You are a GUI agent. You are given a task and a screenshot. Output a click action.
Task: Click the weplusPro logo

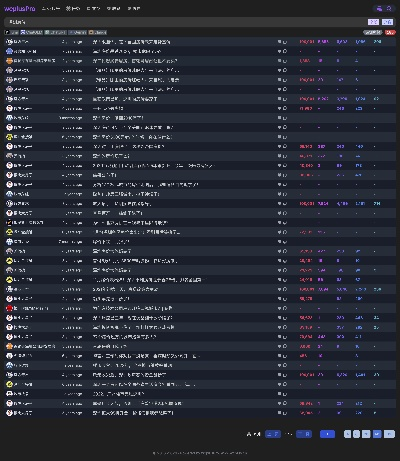pyautogui.click(x=20, y=9)
